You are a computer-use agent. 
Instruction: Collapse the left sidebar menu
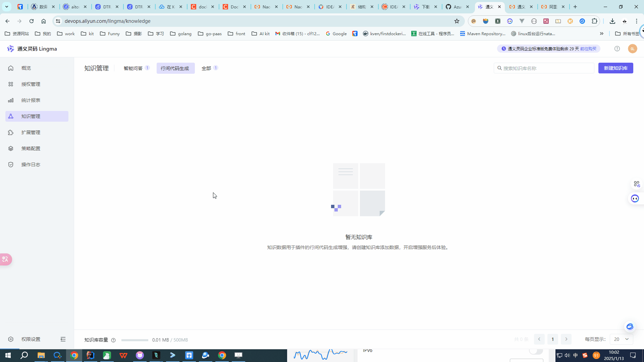63,339
